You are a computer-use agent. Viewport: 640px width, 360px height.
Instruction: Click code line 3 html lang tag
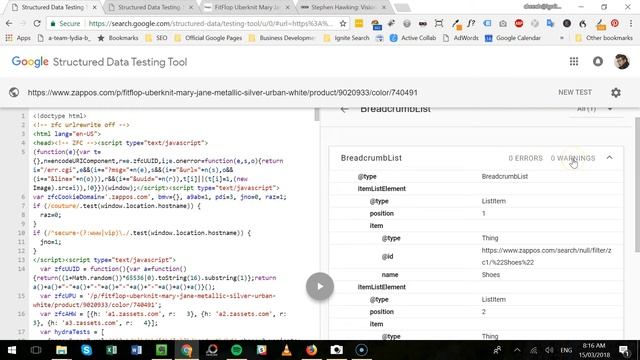point(67,134)
